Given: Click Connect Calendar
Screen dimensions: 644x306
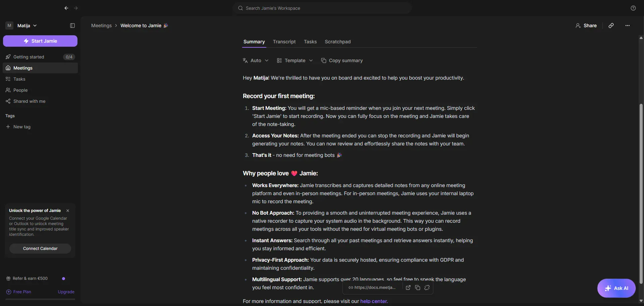Looking at the screenshot, I should coord(40,249).
